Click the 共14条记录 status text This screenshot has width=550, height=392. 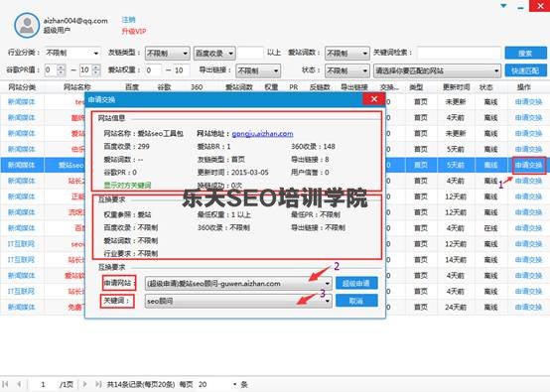point(140,384)
